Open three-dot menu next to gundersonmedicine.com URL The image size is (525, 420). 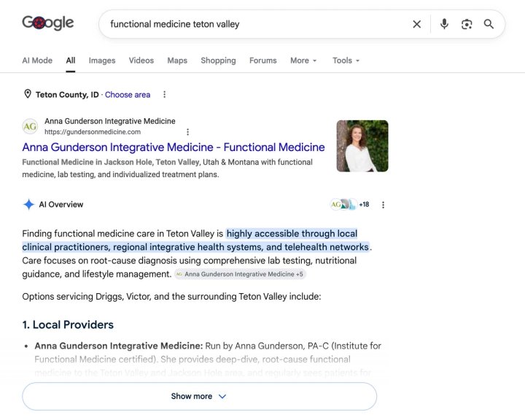[188, 132]
